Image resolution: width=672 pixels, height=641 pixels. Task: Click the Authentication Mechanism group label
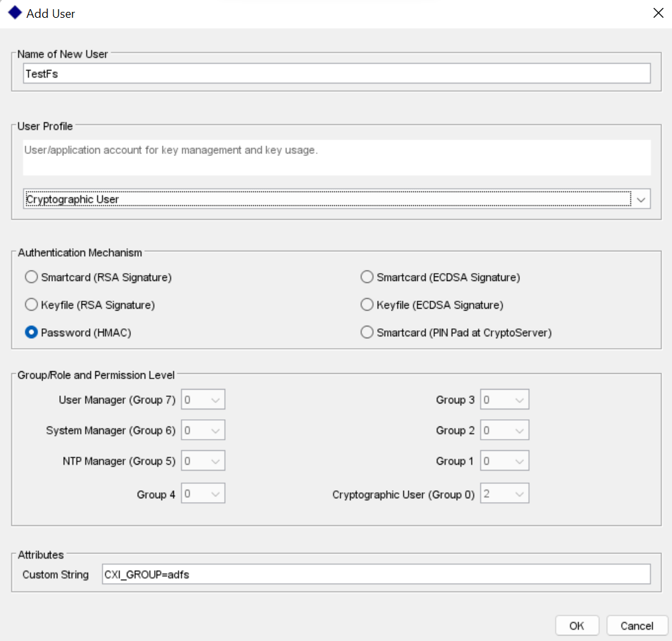pos(80,253)
